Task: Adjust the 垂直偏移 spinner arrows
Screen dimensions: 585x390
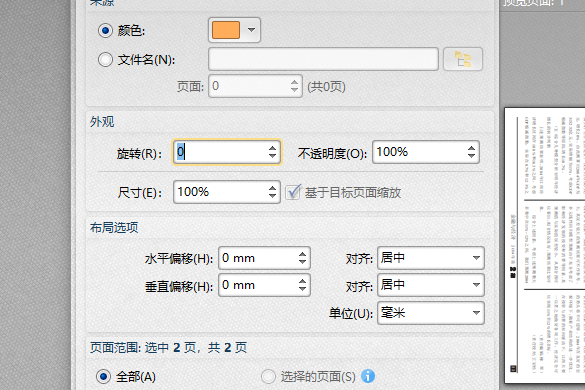Action: [x=302, y=285]
